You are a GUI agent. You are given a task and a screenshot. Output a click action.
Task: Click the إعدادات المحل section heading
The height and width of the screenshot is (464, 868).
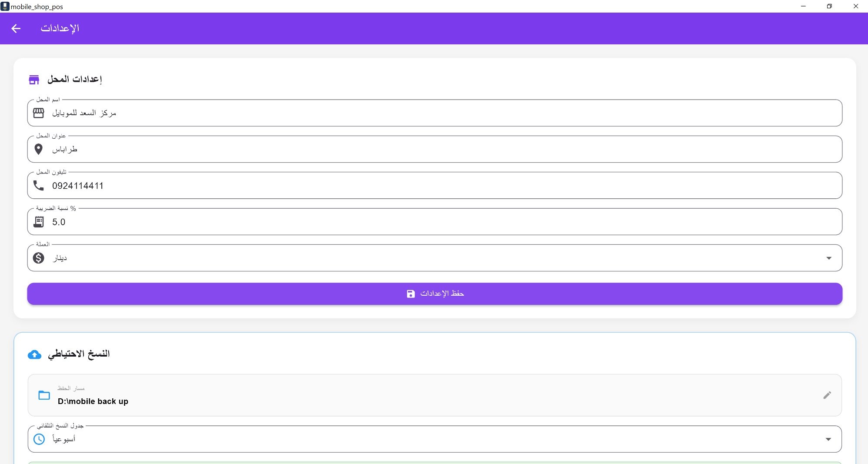pyautogui.click(x=74, y=79)
